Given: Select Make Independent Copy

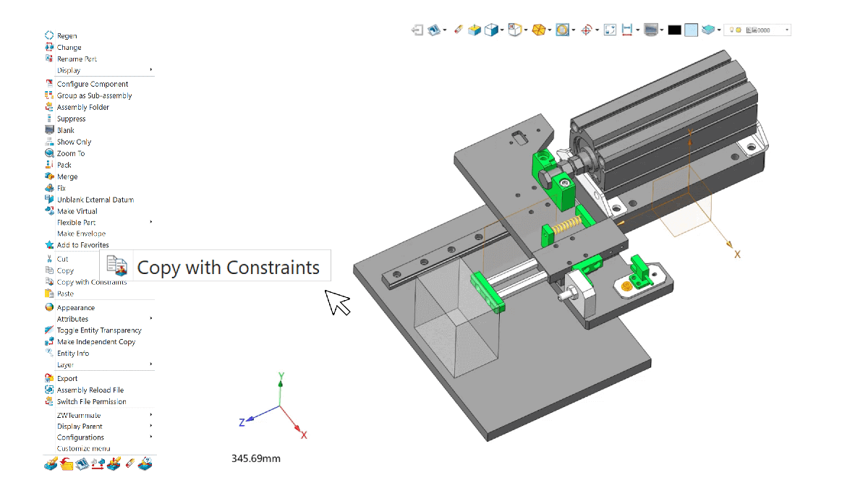Looking at the screenshot, I should pos(95,342).
